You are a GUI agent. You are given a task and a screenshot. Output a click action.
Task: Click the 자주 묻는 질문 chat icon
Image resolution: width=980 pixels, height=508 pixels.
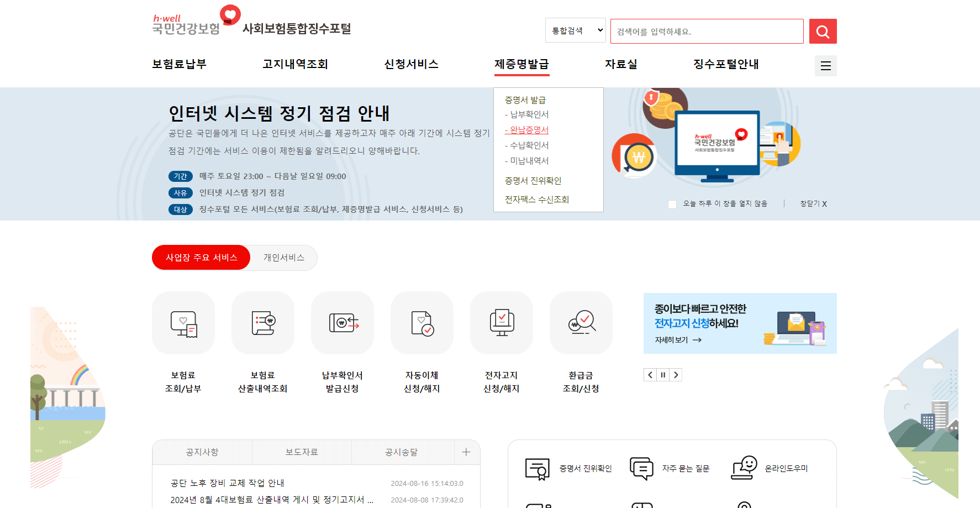[641, 468]
